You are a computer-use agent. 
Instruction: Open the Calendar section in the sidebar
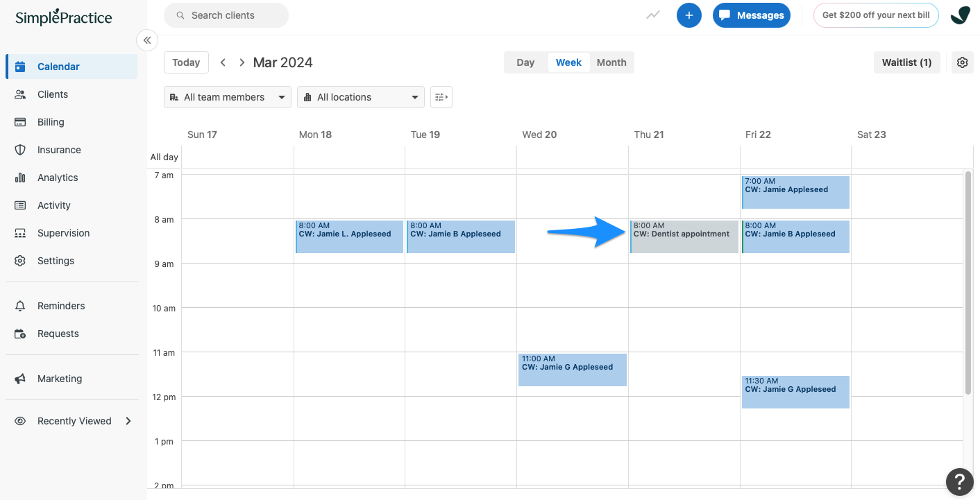pyautogui.click(x=58, y=66)
